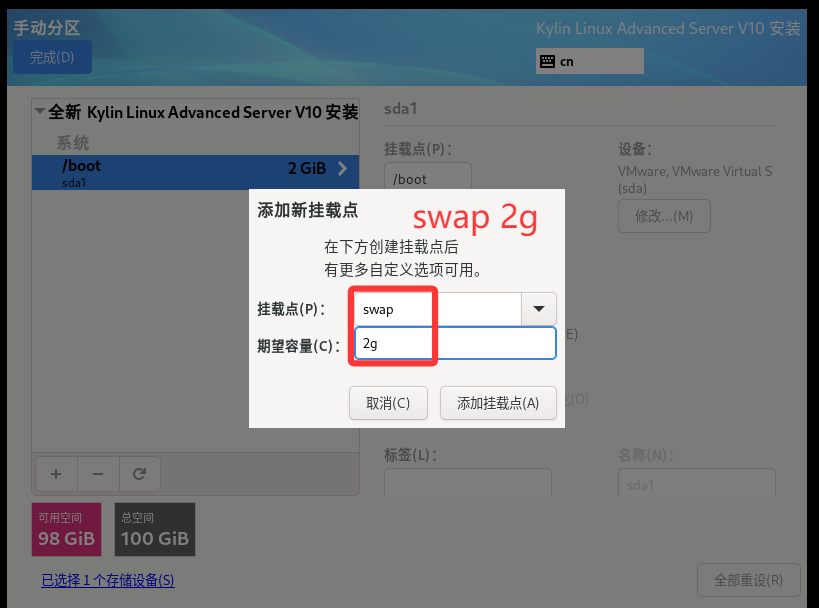
Task: Open the mount point dropdown arrow
Action: [x=539, y=309]
